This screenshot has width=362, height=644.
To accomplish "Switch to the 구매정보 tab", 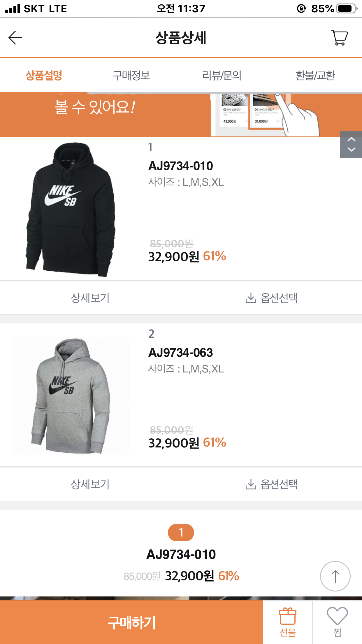I will [131, 76].
